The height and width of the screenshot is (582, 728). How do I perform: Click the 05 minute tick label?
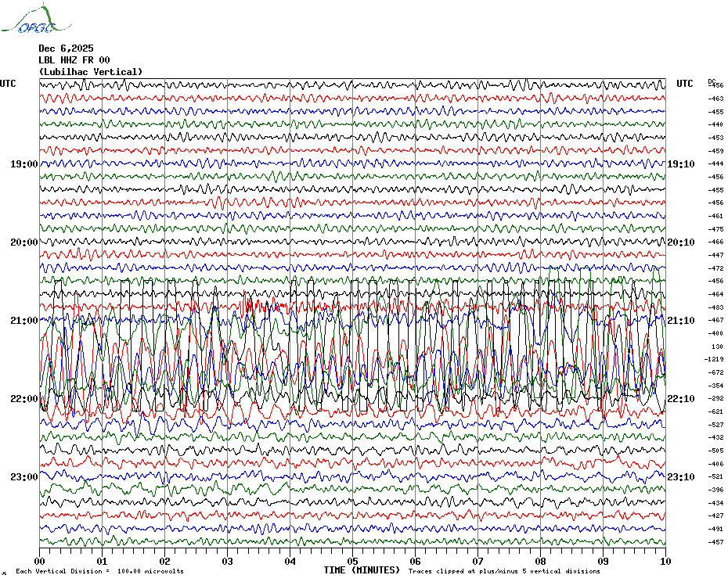click(x=352, y=561)
